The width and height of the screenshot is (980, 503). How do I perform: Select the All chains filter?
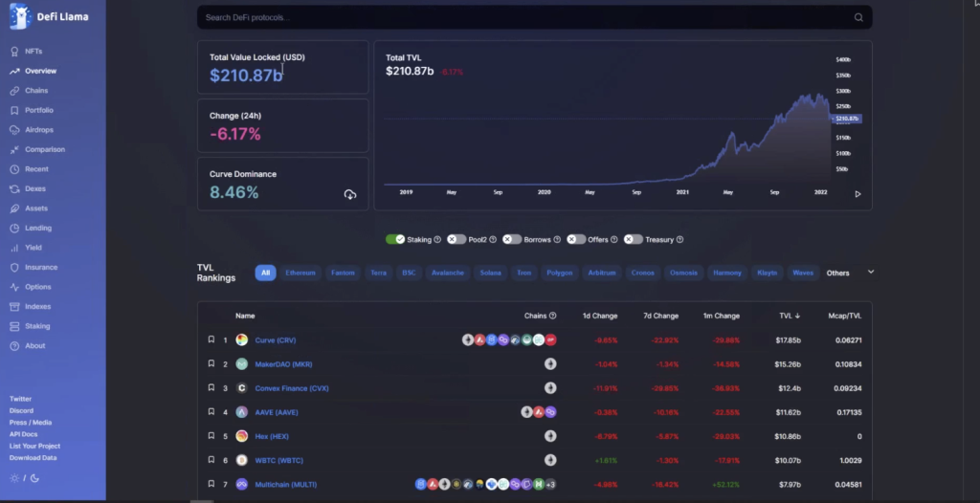point(266,273)
